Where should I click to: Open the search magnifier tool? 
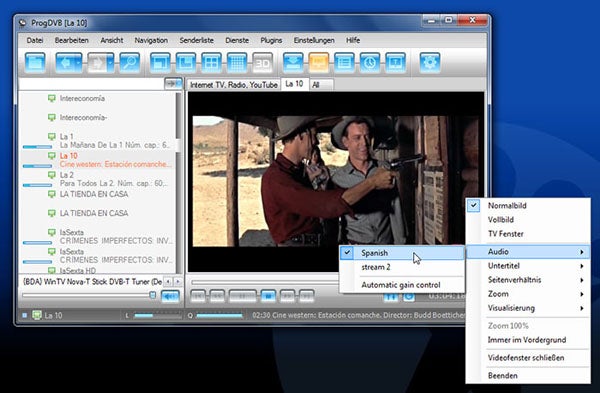(129, 62)
